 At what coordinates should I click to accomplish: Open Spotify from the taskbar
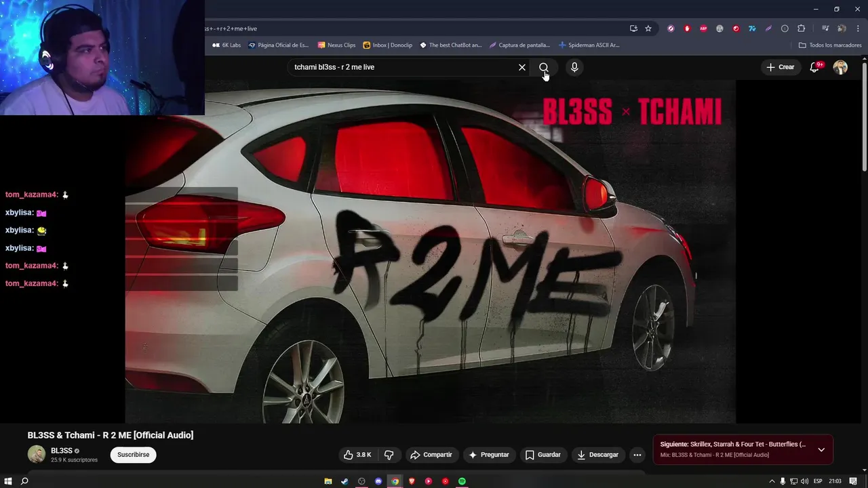point(462,481)
